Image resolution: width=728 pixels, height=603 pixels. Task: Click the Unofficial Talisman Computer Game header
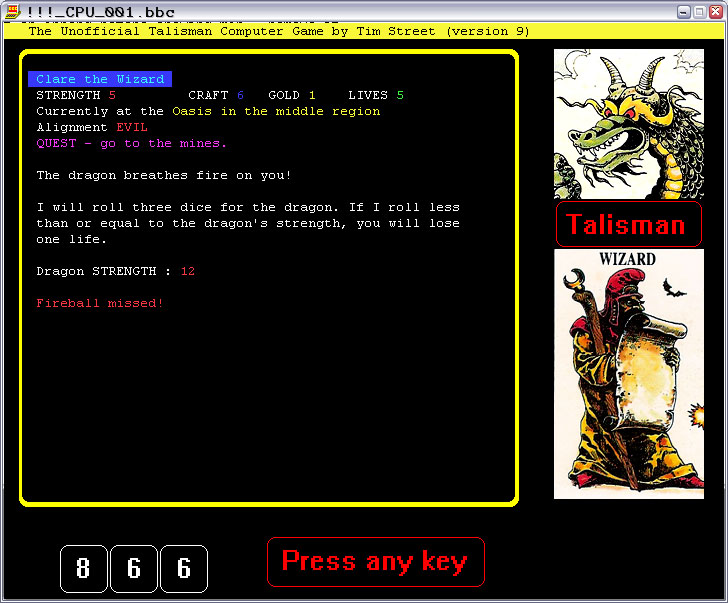pyautogui.click(x=279, y=31)
